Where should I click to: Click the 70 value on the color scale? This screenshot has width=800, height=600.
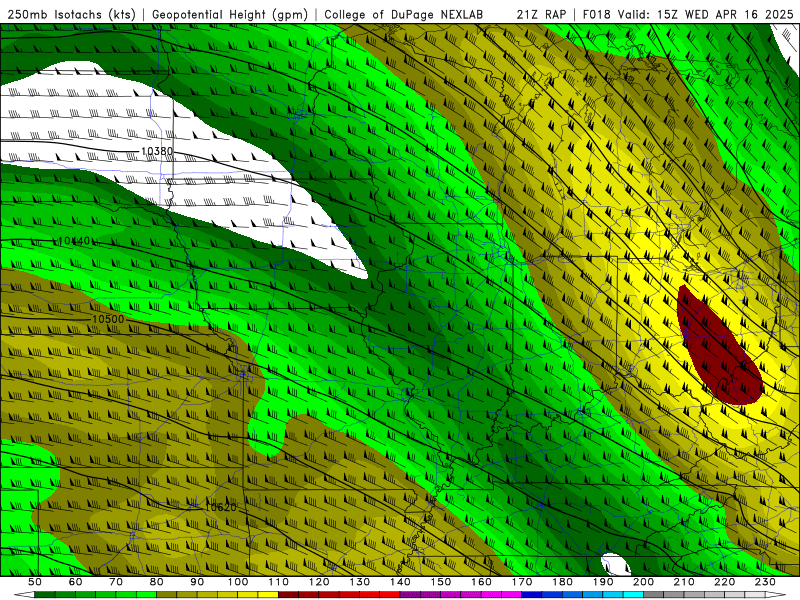pyautogui.click(x=116, y=582)
